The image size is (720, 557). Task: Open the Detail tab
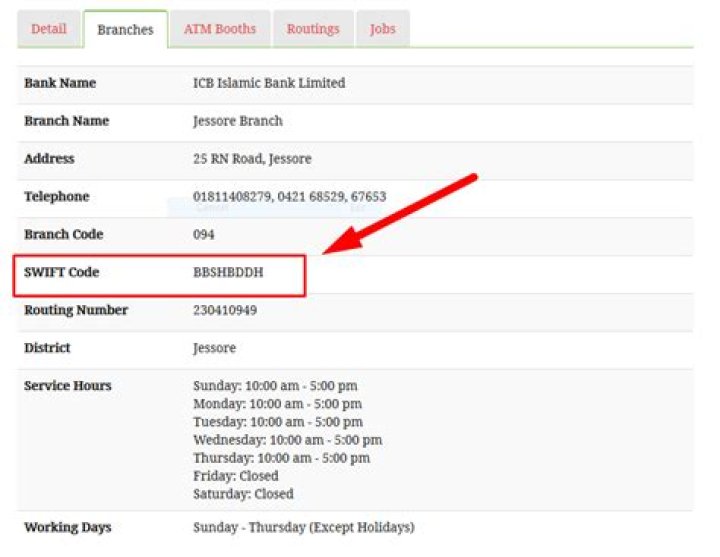point(49,29)
